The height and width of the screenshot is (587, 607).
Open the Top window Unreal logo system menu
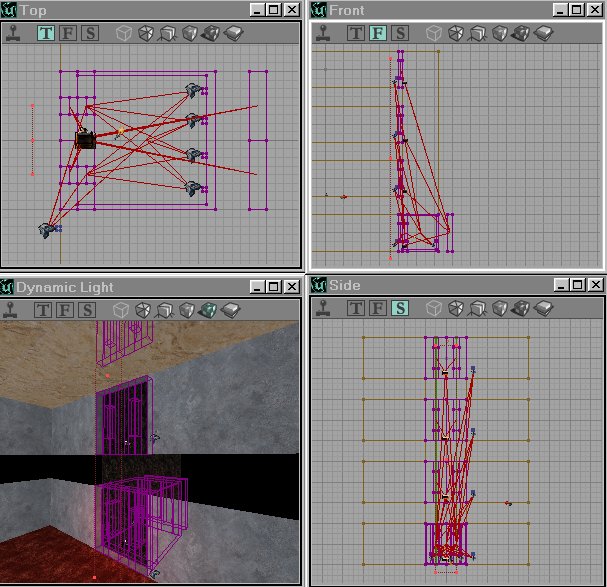[x=9, y=9]
